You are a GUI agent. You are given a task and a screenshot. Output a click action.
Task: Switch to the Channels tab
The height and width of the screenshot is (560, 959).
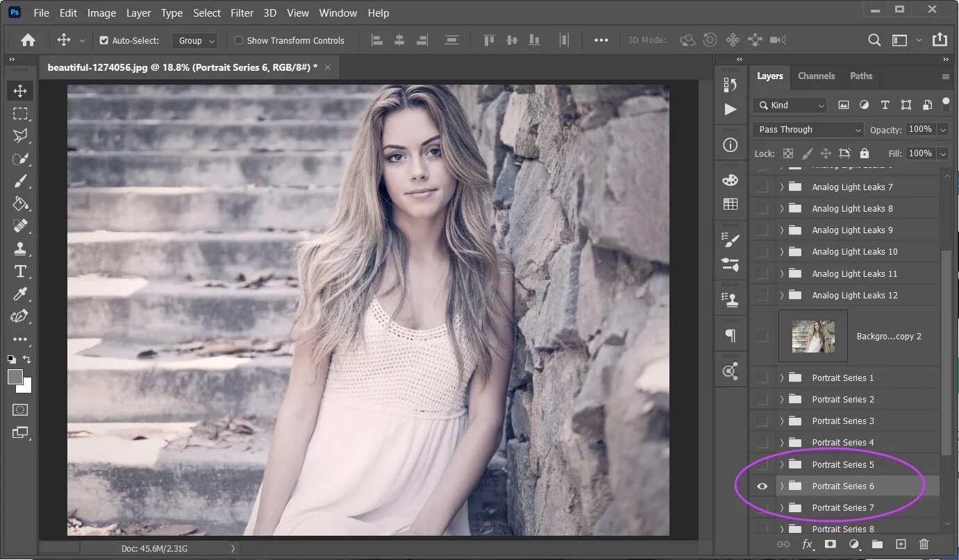pos(816,76)
